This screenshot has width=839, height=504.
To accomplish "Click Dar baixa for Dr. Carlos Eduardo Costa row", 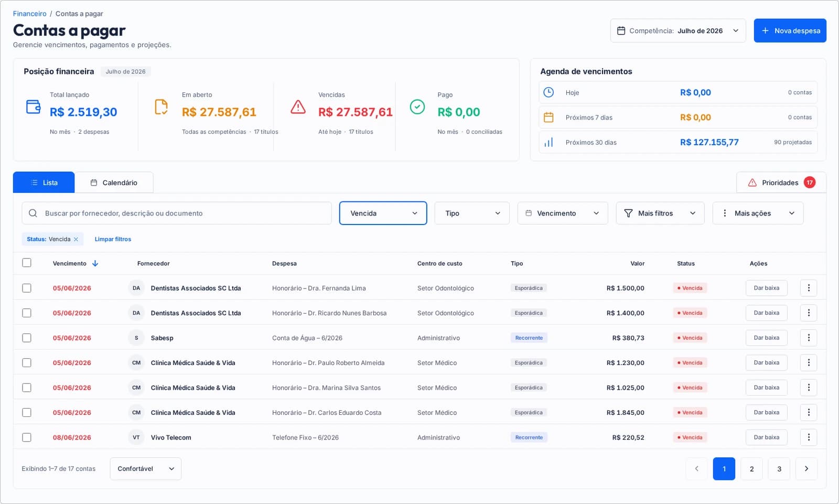I will click(x=767, y=412).
